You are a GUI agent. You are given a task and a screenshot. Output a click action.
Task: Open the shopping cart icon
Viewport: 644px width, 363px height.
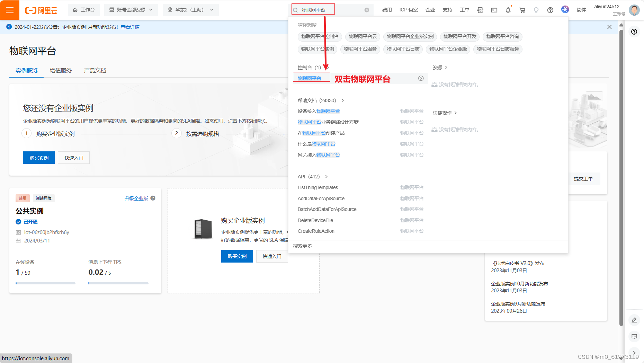[x=522, y=10]
